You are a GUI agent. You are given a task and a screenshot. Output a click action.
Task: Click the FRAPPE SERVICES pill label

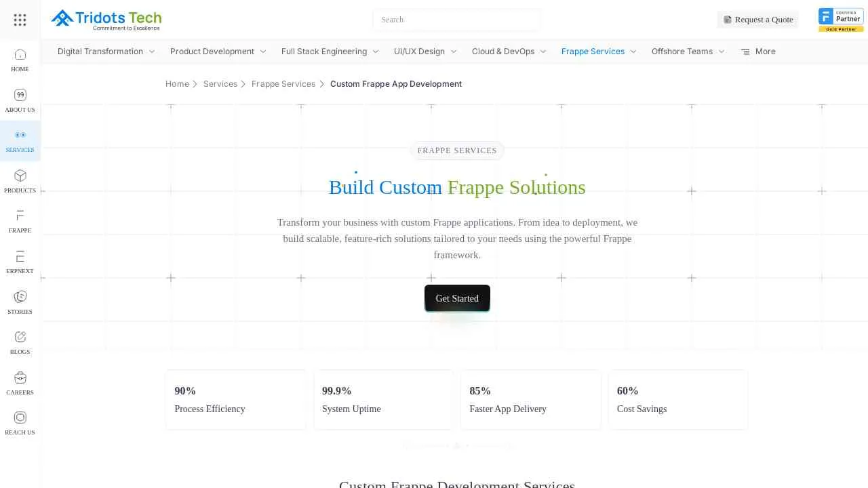[x=457, y=150]
